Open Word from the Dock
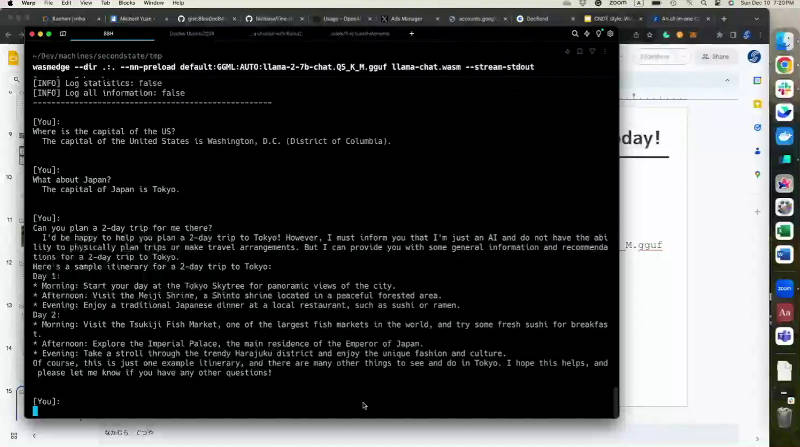This screenshot has width=800, height=447. point(785,254)
